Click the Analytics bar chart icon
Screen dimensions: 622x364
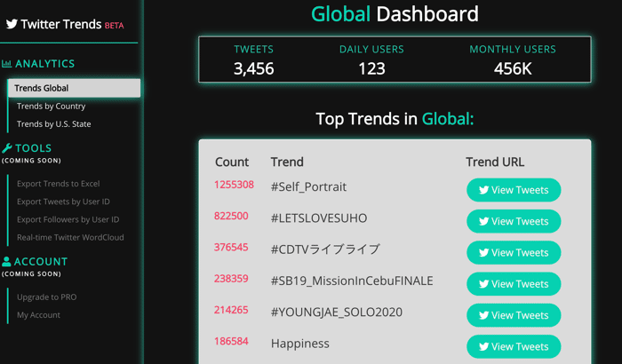(6, 63)
